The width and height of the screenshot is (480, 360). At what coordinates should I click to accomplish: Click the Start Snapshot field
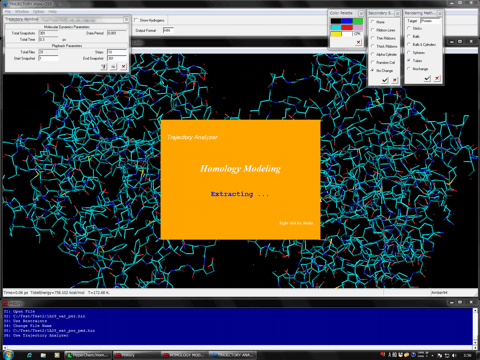[48, 58]
